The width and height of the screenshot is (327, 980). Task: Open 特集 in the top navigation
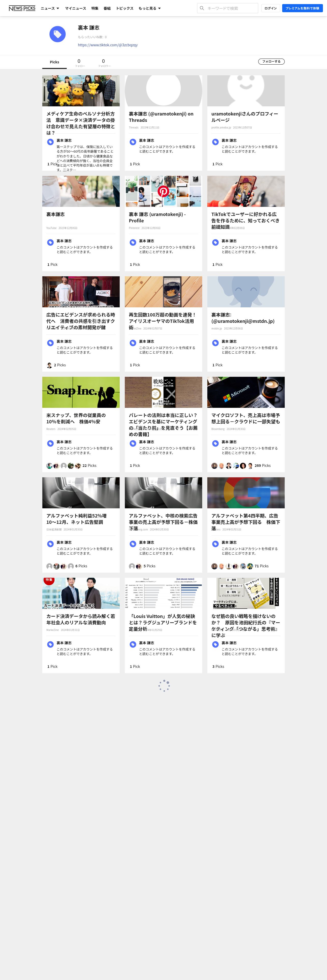pos(95,8)
